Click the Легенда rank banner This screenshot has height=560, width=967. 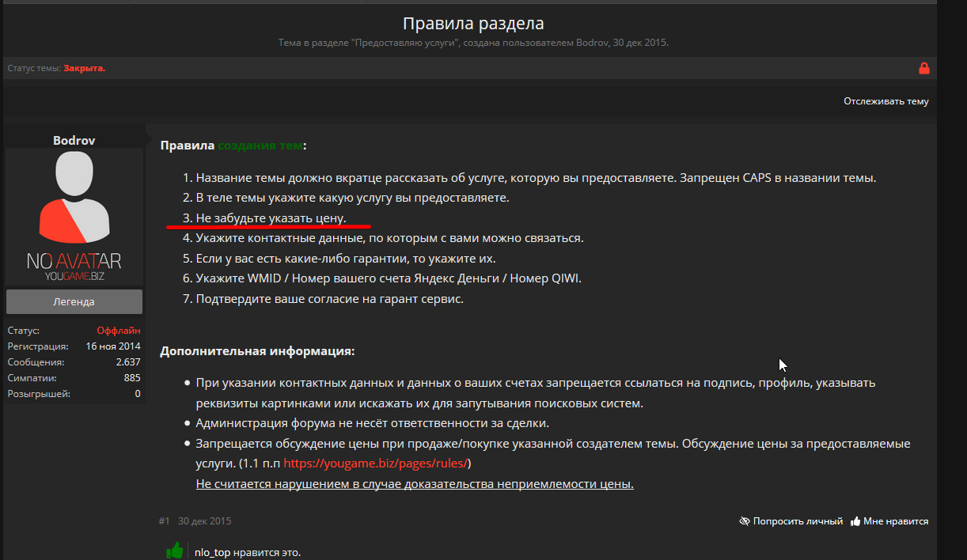[74, 301]
